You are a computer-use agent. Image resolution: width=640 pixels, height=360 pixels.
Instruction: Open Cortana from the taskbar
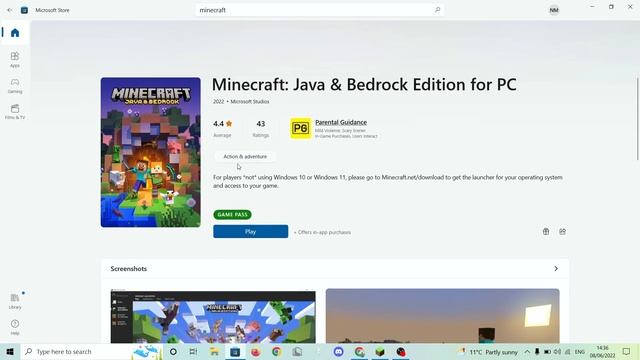point(173,351)
